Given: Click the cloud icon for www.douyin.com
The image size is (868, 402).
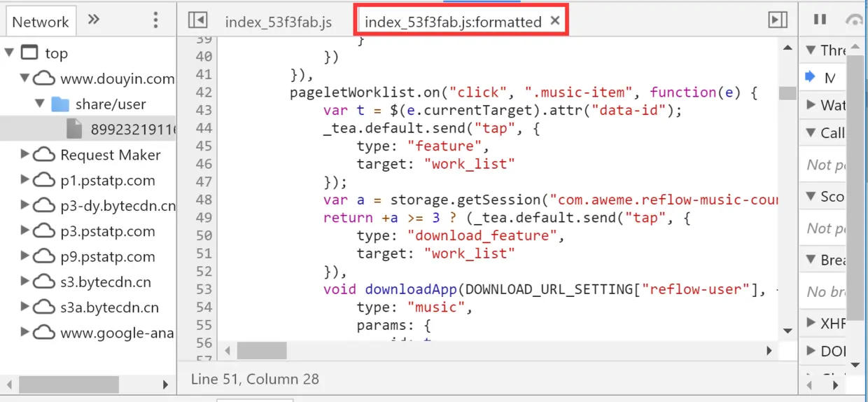Looking at the screenshot, I should (x=44, y=78).
